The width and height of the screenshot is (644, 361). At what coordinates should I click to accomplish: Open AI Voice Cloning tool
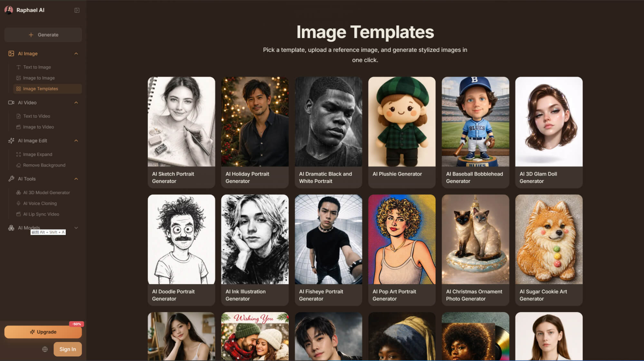click(47, 203)
